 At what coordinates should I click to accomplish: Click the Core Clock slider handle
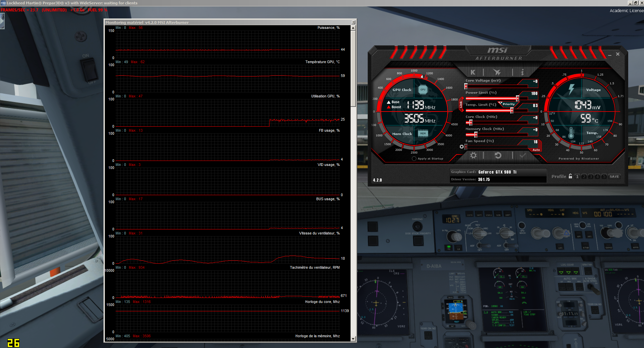coord(471,123)
